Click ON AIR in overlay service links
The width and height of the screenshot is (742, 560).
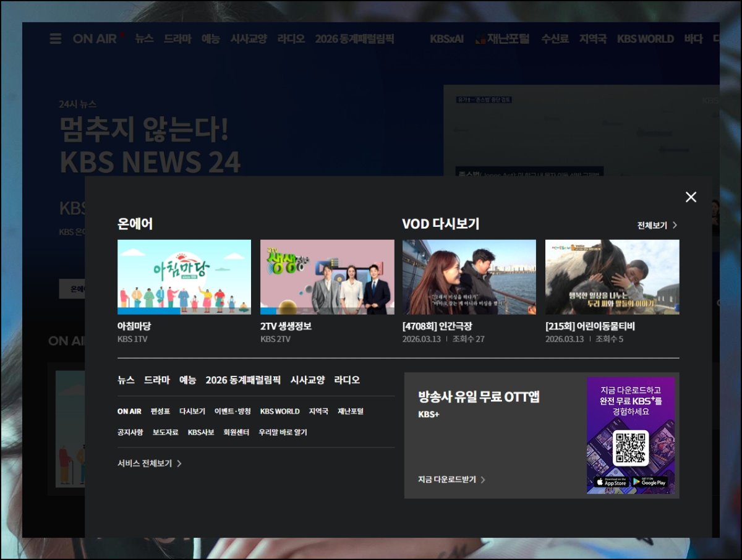(x=129, y=411)
